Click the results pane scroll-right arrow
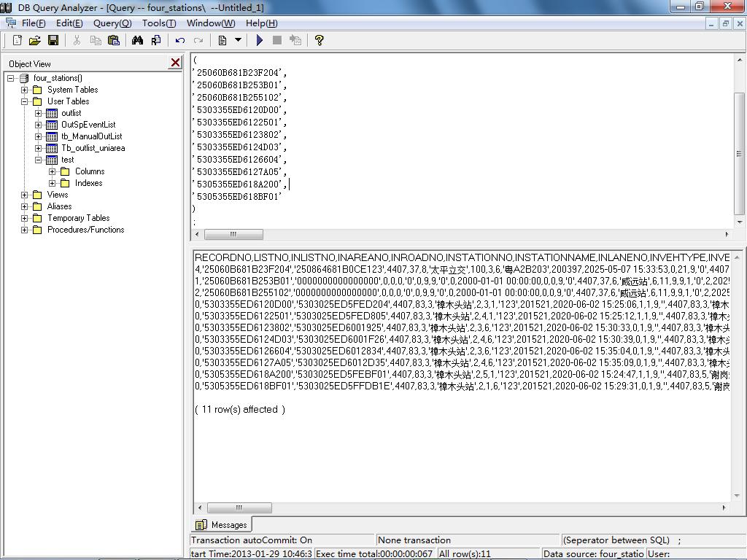This screenshot has height=560, width=747. click(x=724, y=507)
